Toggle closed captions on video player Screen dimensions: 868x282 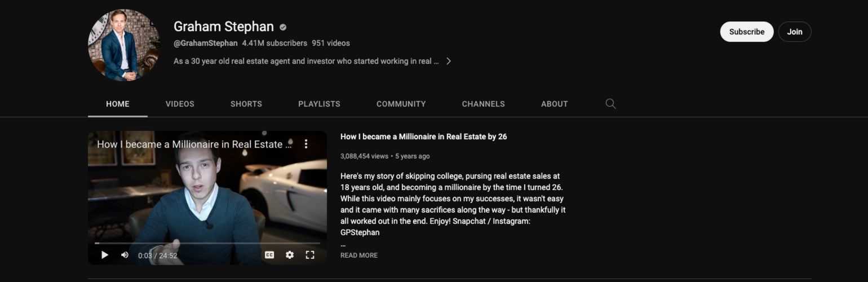[x=269, y=255]
